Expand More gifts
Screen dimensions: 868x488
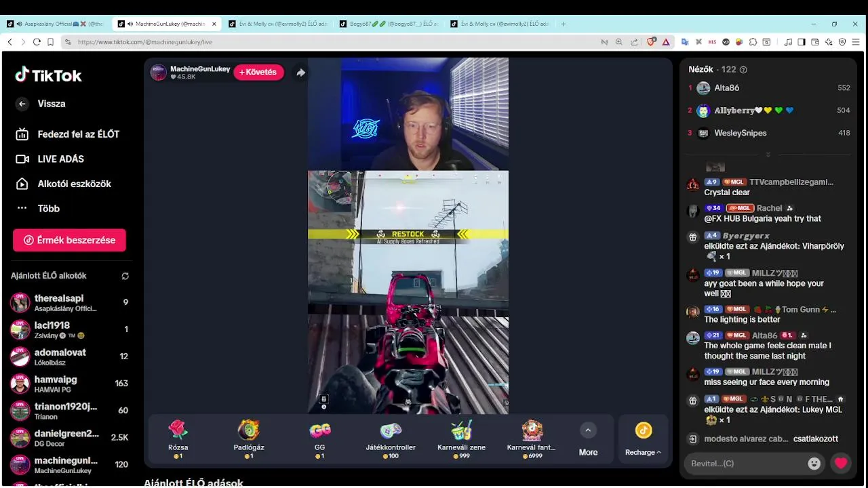pyautogui.click(x=588, y=439)
